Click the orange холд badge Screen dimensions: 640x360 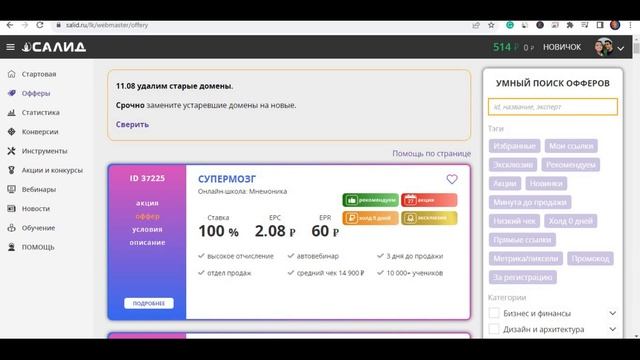[371, 218]
